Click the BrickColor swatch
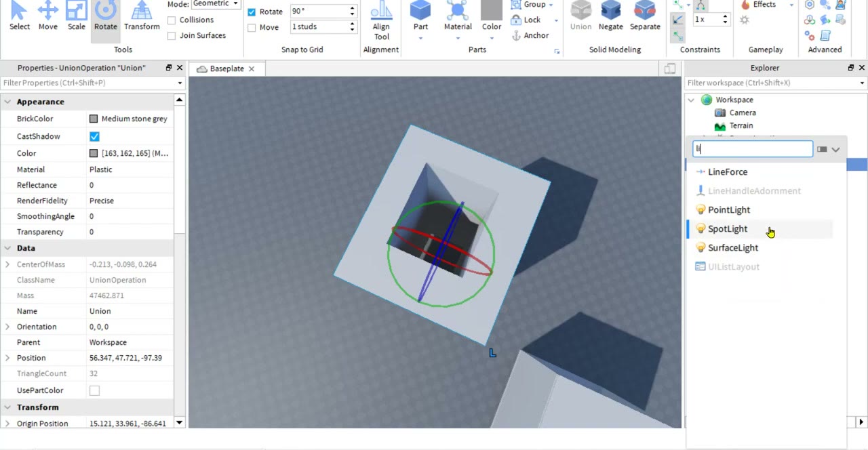868x450 pixels. [x=94, y=119]
